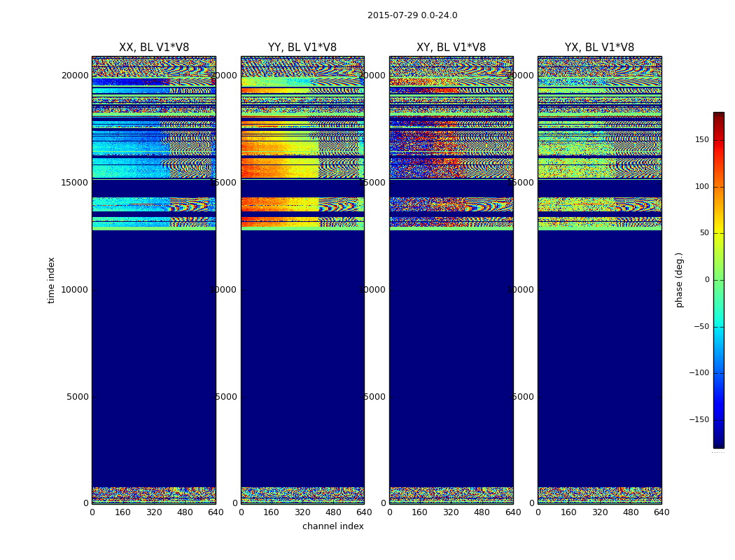The height and width of the screenshot is (560, 735).
Task: Click the 160 tick under the XY panel
Action: pyautogui.click(x=420, y=512)
